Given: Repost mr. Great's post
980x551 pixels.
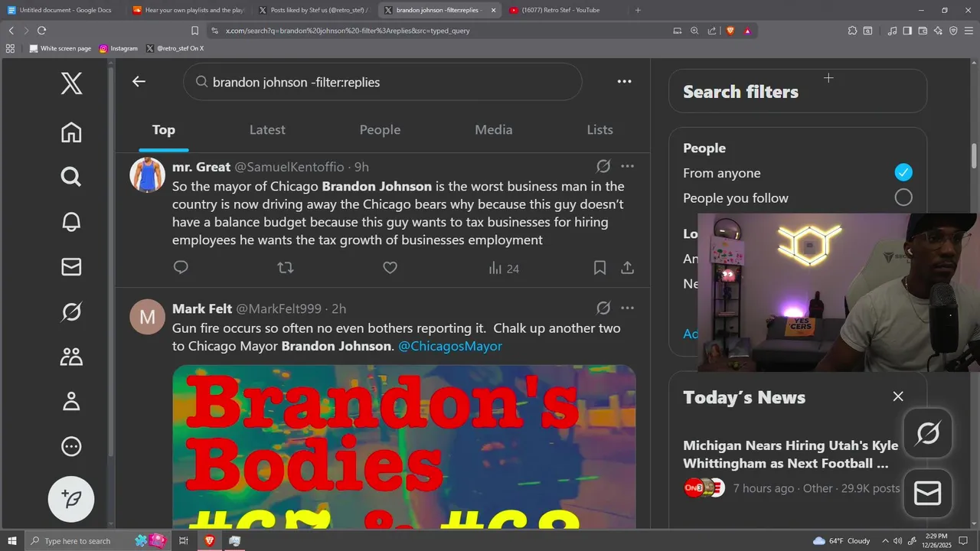Looking at the screenshot, I should (x=286, y=268).
